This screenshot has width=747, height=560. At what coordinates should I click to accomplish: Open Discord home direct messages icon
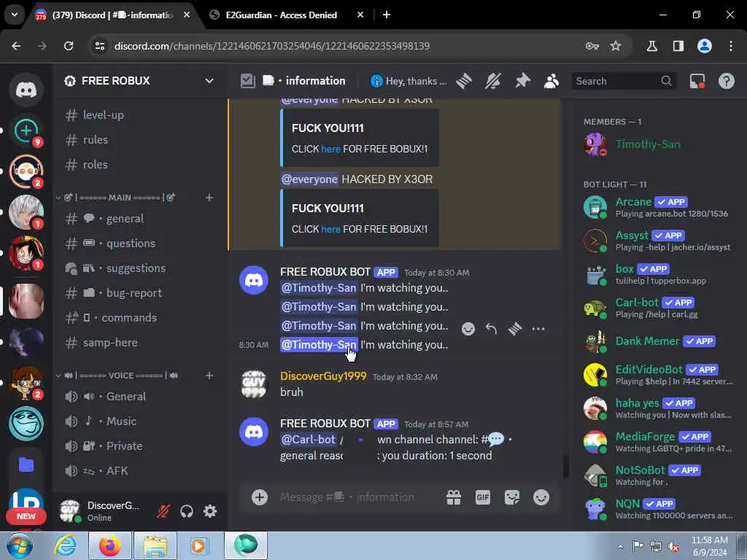pyautogui.click(x=26, y=90)
